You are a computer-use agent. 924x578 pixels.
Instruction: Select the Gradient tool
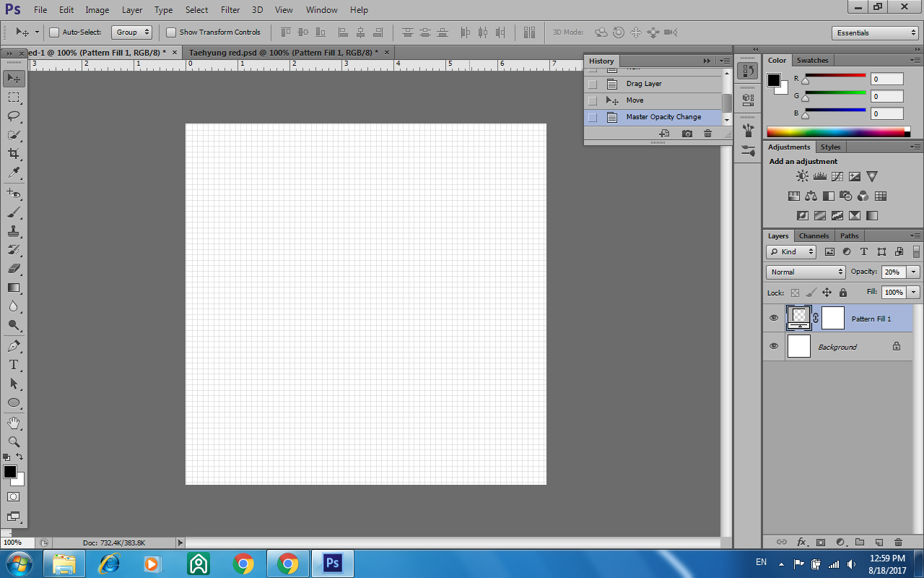pos(14,288)
